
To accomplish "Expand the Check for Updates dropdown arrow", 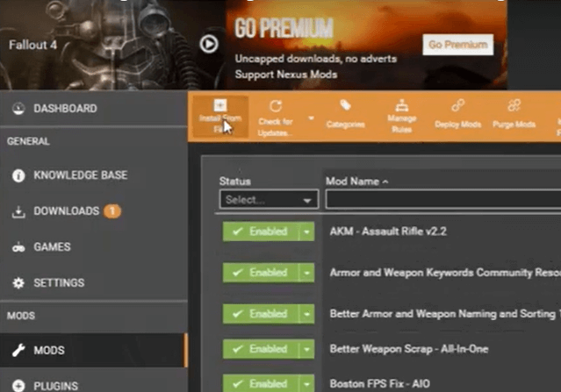I will [x=311, y=118].
